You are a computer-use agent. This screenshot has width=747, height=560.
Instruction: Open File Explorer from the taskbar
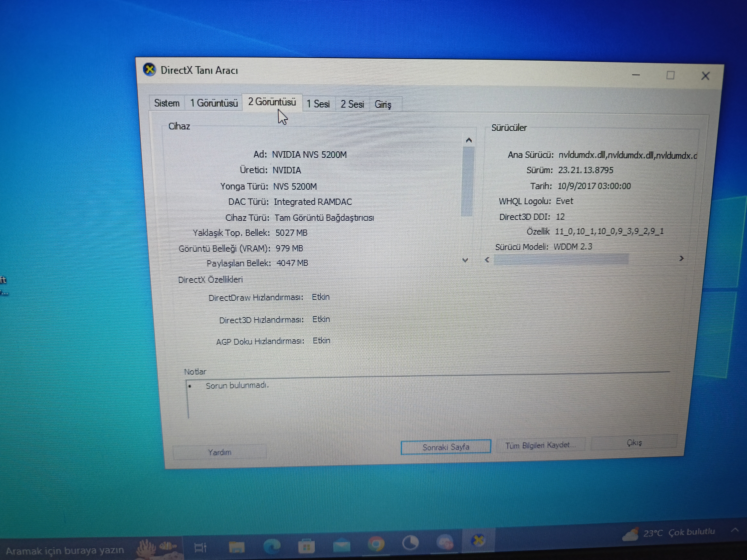(x=236, y=547)
